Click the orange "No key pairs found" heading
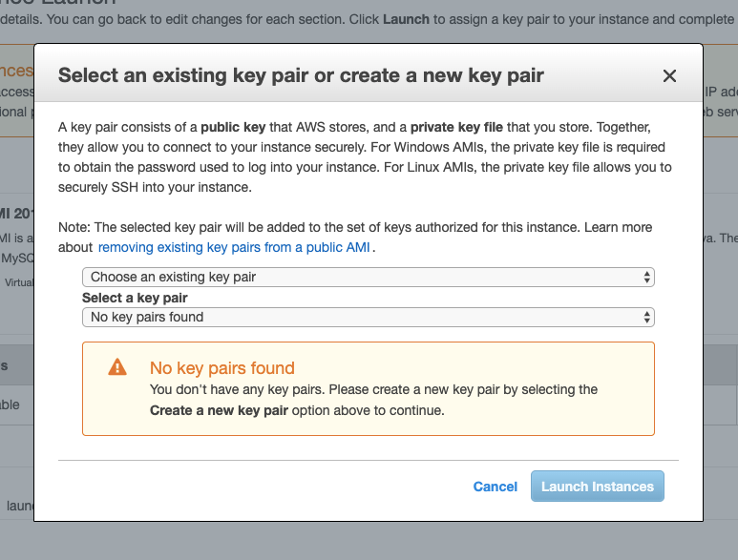Screen dimensions: 738x560 point(221,368)
